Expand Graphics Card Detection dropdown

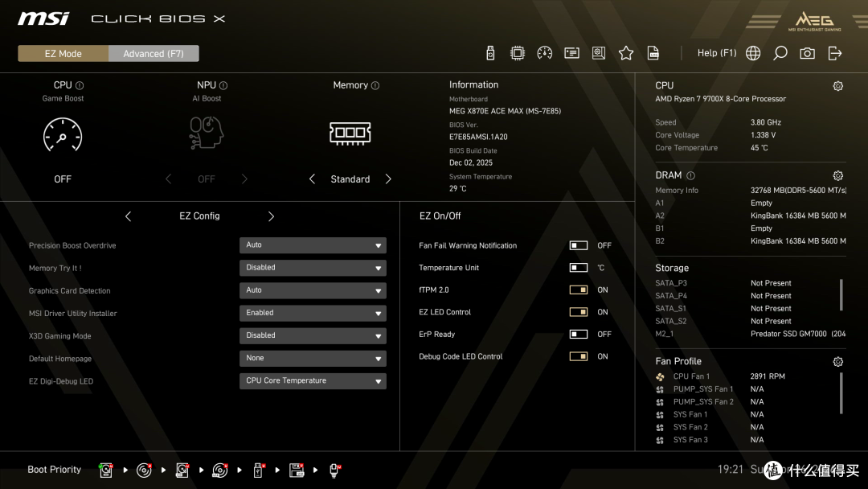[x=313, y=290]
